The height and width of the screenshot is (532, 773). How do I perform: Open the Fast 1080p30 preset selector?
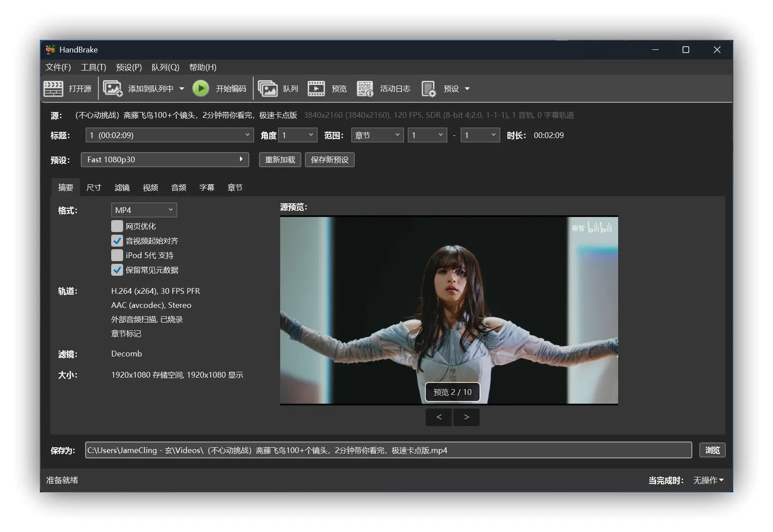[x=165, y=160]
